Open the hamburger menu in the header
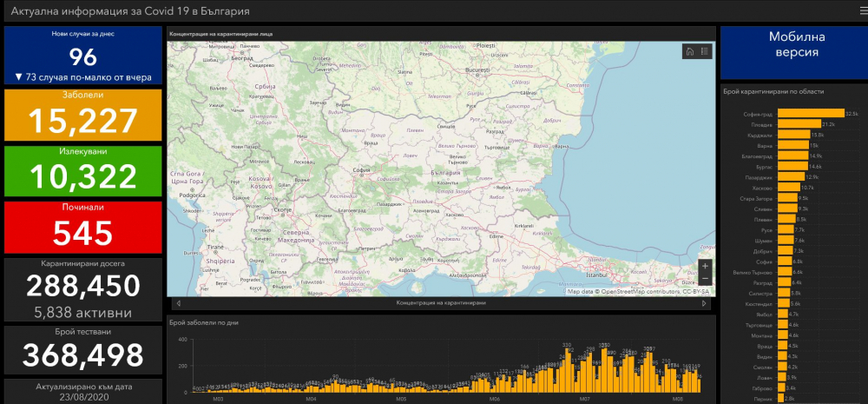 [x=864, y=11]
